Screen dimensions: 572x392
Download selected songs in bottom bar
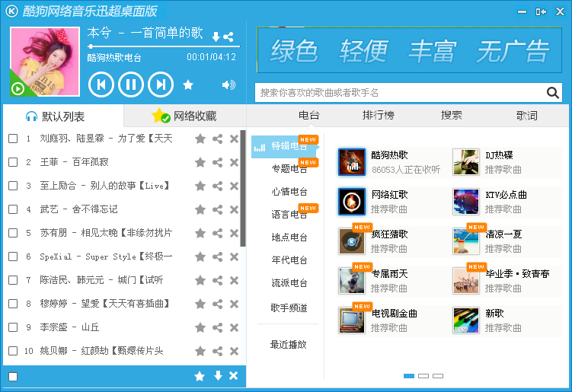pyautogui.click(x=218, y=375)
